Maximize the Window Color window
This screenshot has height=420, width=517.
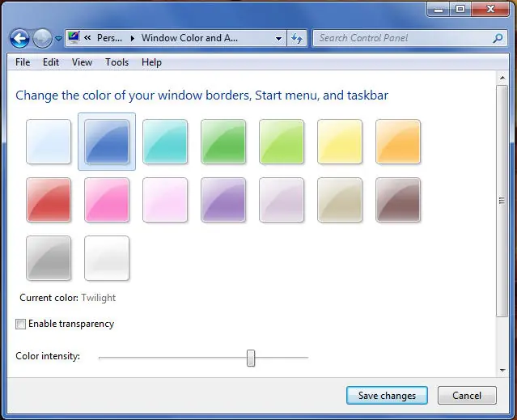(x=460, y=9)
